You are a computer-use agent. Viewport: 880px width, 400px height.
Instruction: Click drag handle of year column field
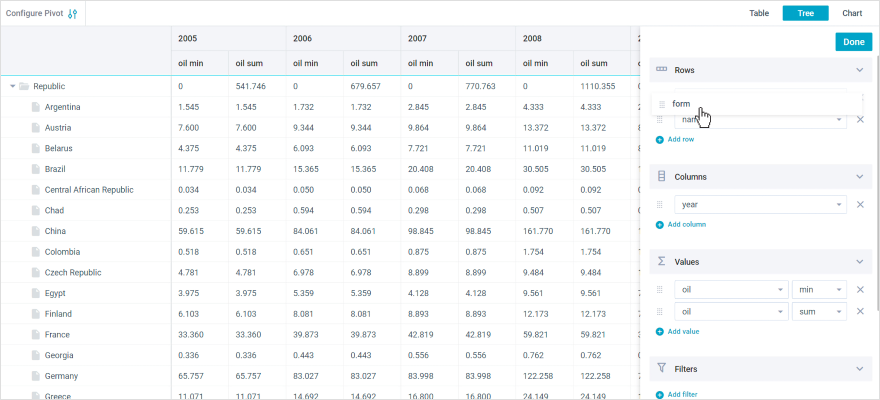[x=659, y=205]
